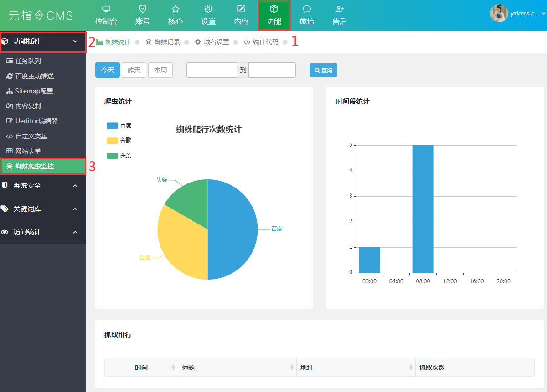This screenshot has height=392, width=547.
Task: Open the 售后 user icon
Action: tap(340, 9)
